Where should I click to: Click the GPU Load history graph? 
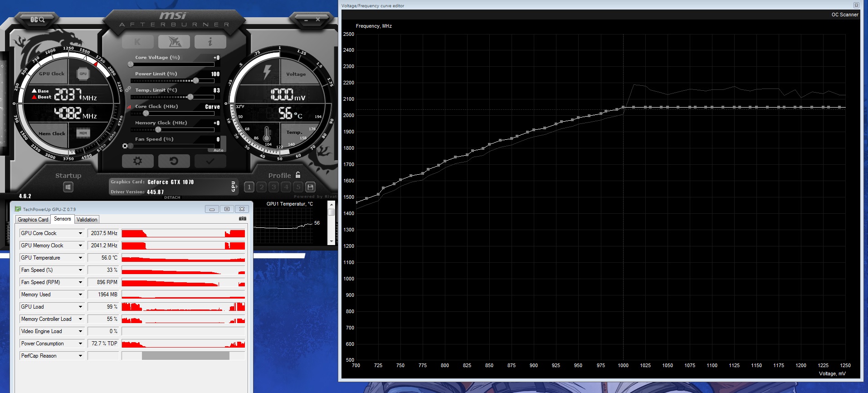point(183,307)
